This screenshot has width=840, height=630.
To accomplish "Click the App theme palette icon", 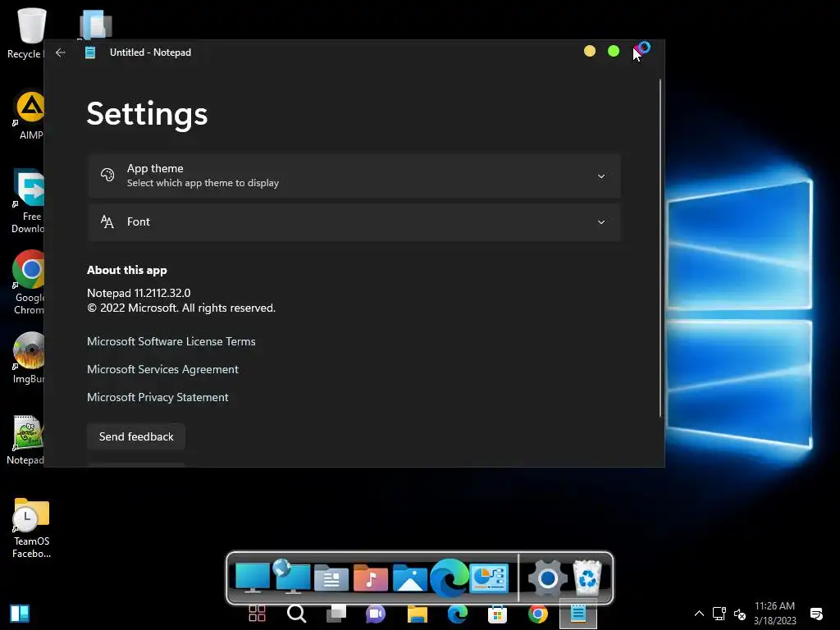I will tap(107, 176).
